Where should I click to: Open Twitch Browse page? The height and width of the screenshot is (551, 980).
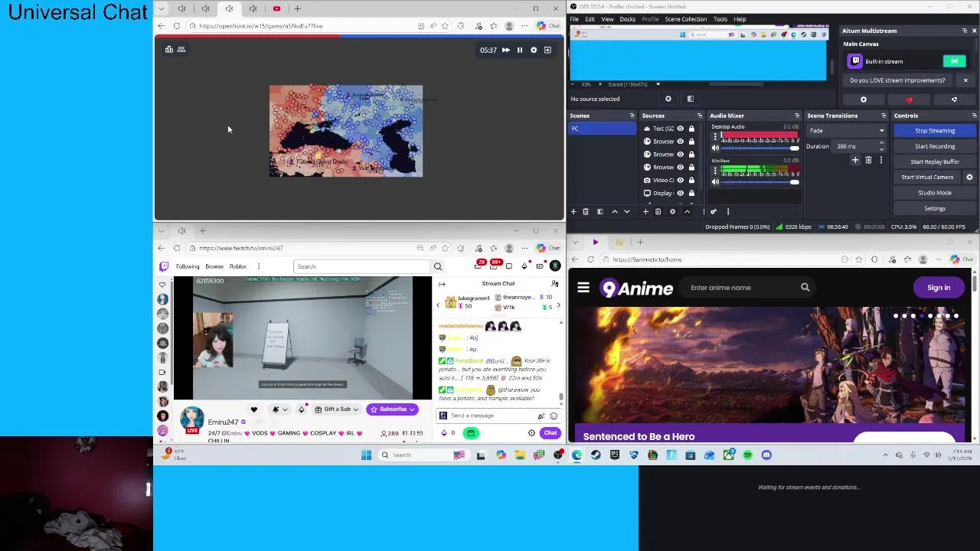[214, 266]
